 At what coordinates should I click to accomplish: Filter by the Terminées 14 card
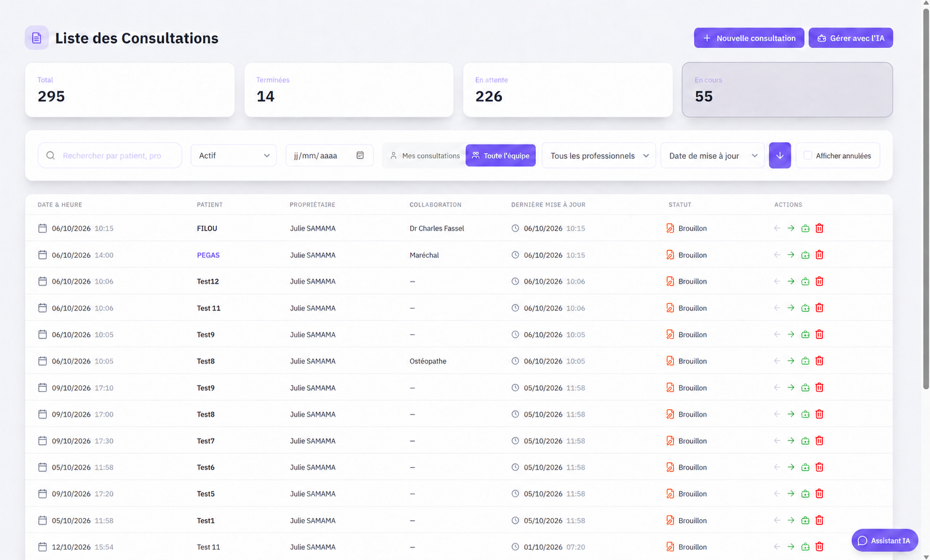(x=349, y=90)
